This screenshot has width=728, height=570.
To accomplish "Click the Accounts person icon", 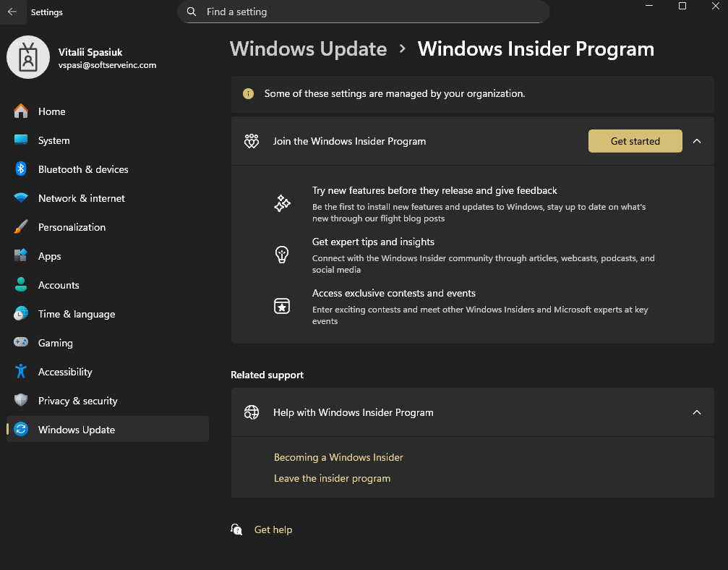I will 20,284.
